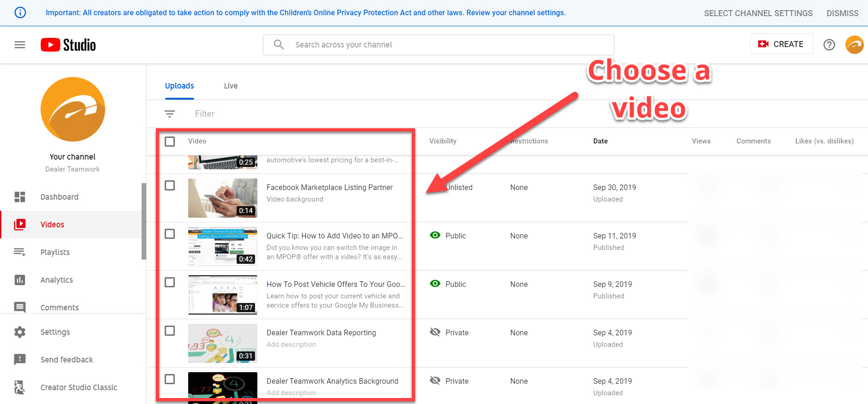Click the filter lines icon

point(170,113)
